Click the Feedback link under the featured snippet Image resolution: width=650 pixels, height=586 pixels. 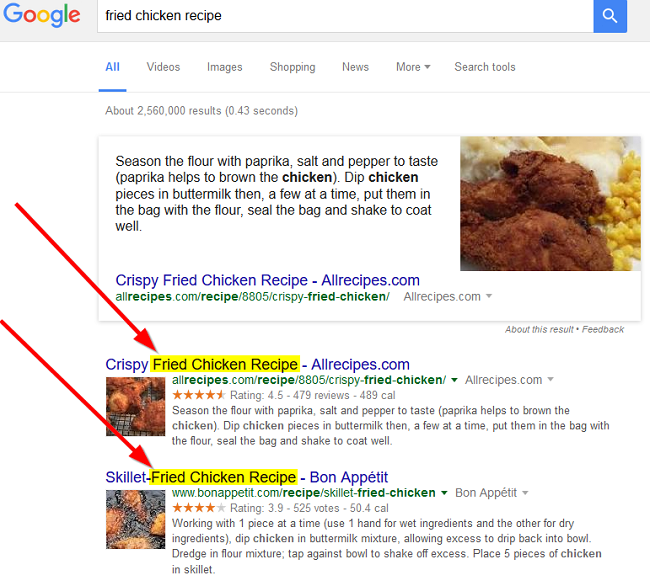[x=603, y=329]
